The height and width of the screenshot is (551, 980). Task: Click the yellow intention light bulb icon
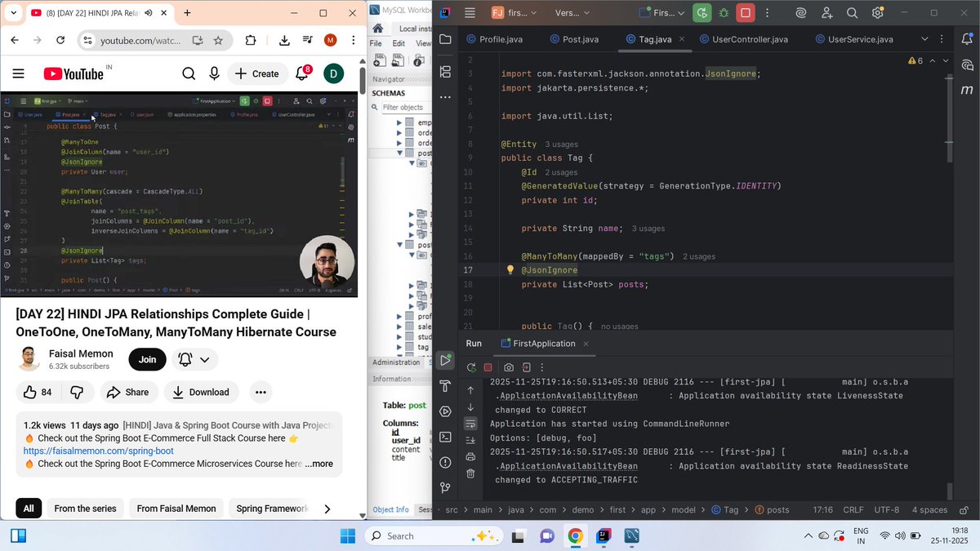(510, 270)
